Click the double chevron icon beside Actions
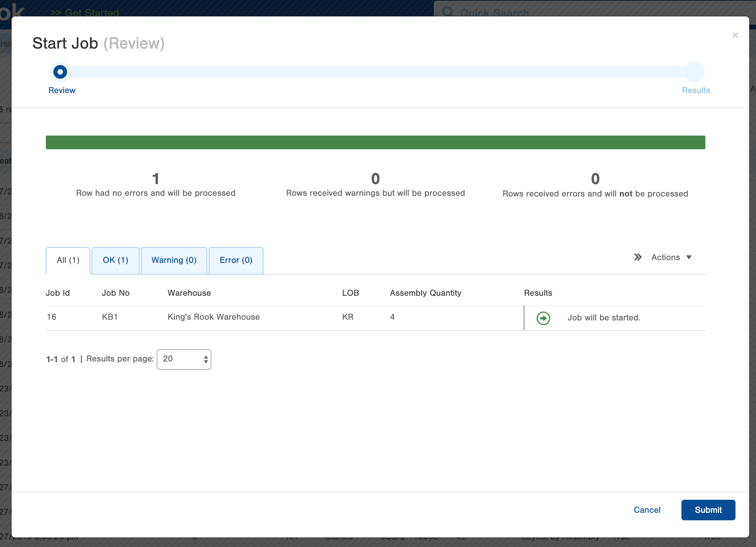This screenshot has height=547, width=756. point(638,257)
